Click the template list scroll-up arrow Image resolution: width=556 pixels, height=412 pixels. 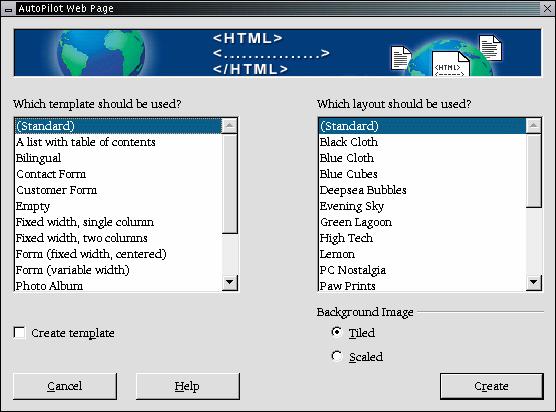[x=229, y=126]
